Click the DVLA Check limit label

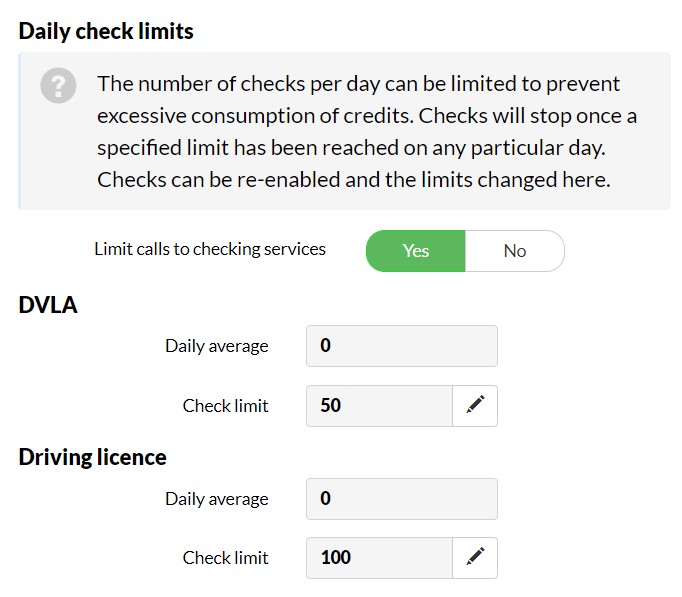pyautogui.click(x=225, y=406)
